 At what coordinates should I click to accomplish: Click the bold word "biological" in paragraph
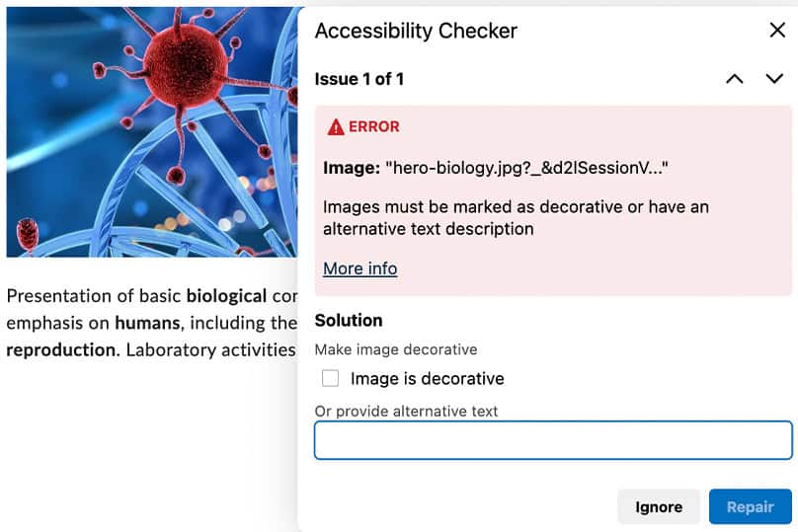pos(226,295)
